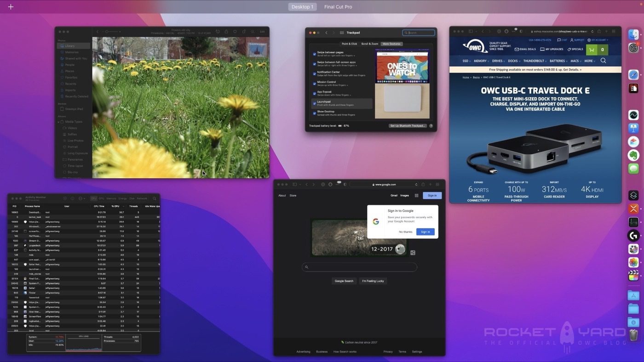
Task: Expand the THUNDERBOLT navigation dropdown
Action: [x=535, y=61]
